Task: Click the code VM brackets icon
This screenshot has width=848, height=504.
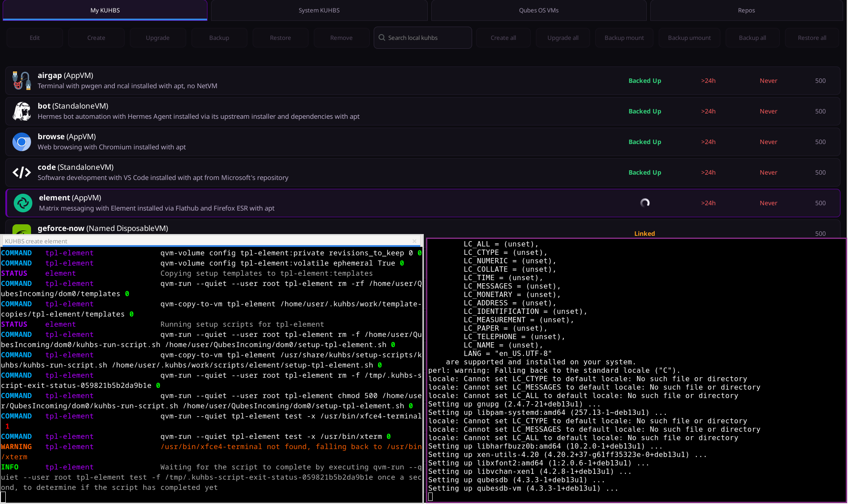Action: (22, 172)
